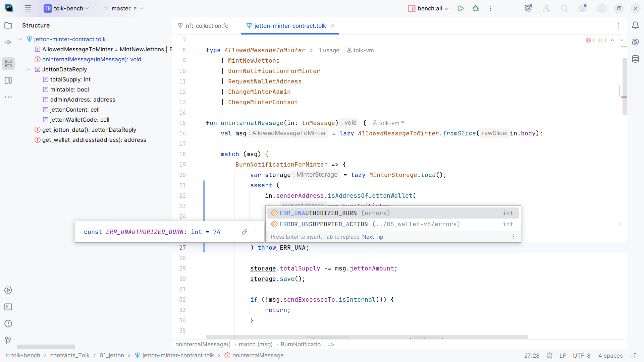Open the Terminal tool window
The height and width of the screenshot is (362, 644).
[x=8, y=307]
